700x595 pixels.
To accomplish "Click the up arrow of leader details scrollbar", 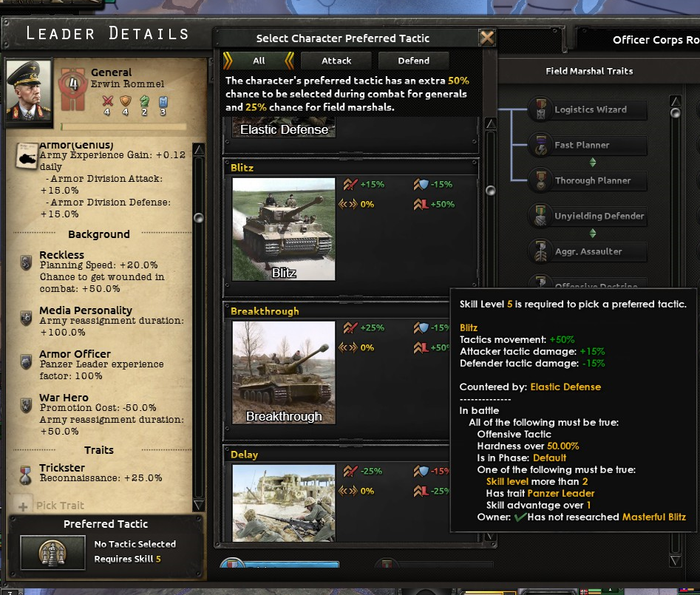I will pyautogui.click(x=199, y=149).
